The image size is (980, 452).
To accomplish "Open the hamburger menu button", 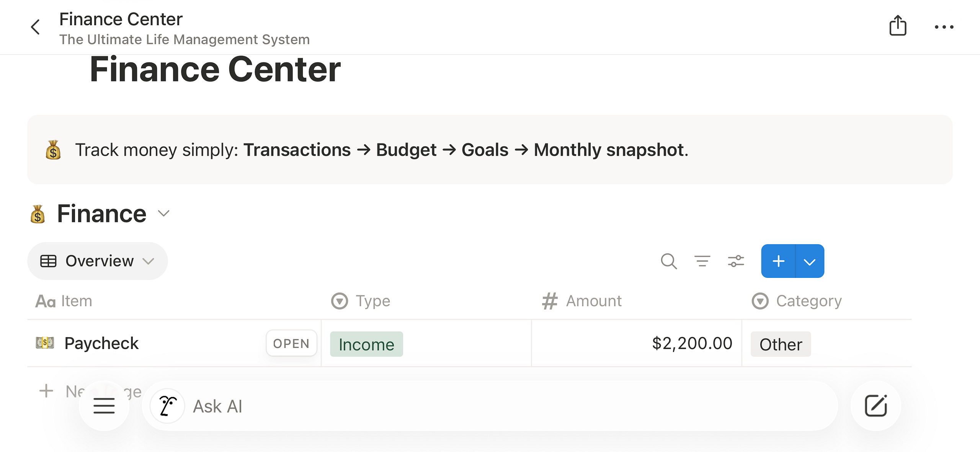I will pos(104,406).
